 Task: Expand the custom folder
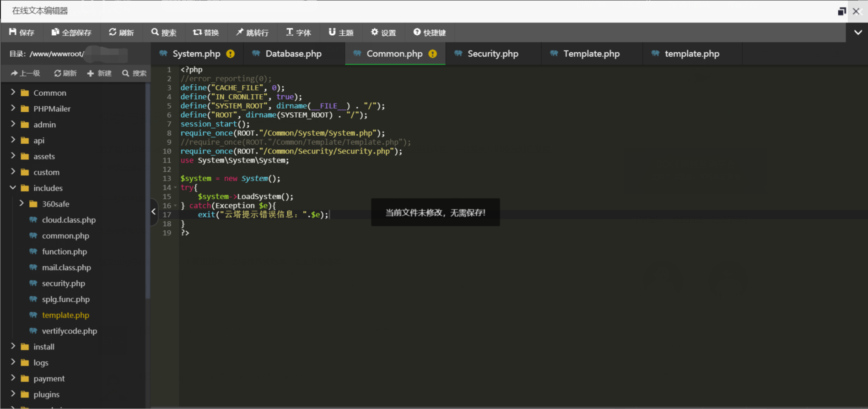pyautogui.click(x=13, y=172)
